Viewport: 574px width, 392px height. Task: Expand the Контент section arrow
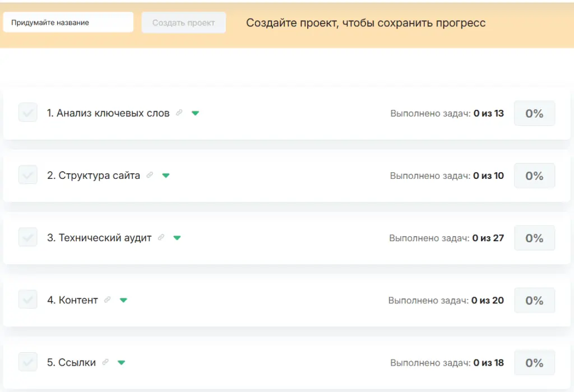click(123, 300)
